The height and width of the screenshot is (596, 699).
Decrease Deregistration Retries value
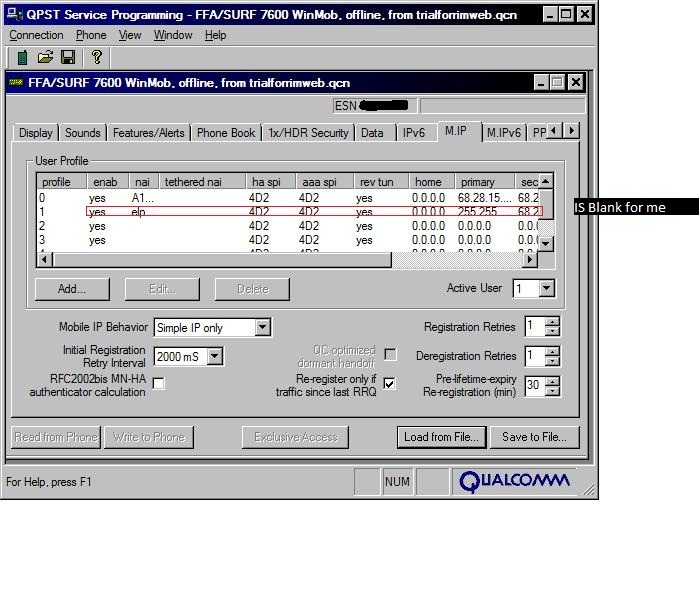(552, 361)
